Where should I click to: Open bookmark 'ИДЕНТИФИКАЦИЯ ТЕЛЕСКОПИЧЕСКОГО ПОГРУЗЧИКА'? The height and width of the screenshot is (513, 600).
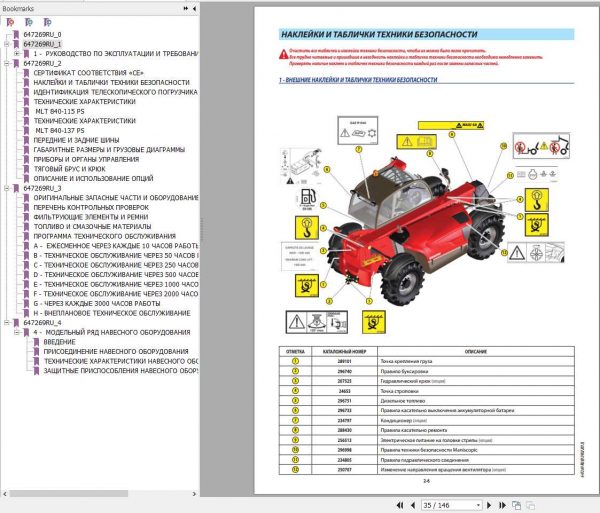tap(115, 92)
